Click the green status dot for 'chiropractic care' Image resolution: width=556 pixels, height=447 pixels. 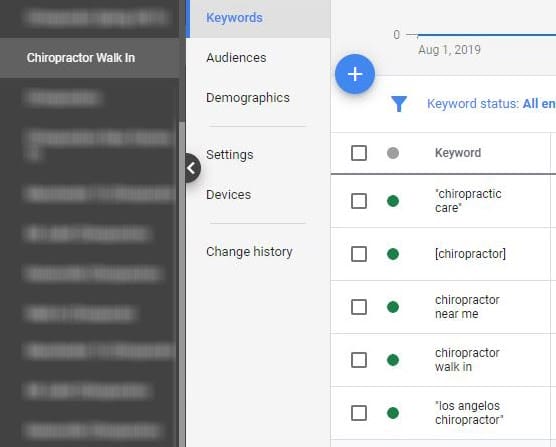pyautogui.click(x=393, y=201)
